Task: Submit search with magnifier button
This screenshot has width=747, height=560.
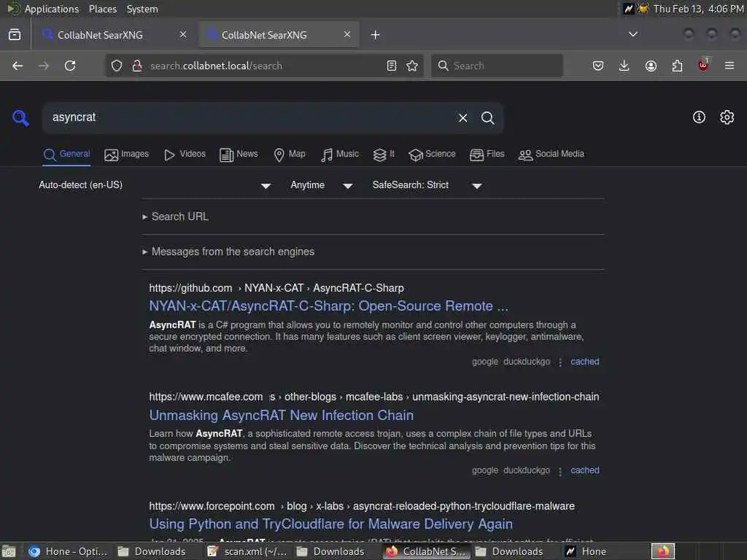Action: pyautogui.click(x=487, y=117)
